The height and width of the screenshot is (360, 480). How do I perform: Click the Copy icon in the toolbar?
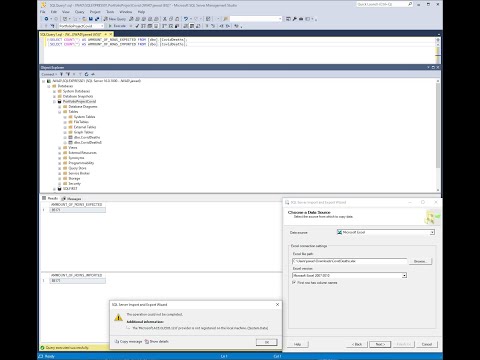(x=171, y=19)
